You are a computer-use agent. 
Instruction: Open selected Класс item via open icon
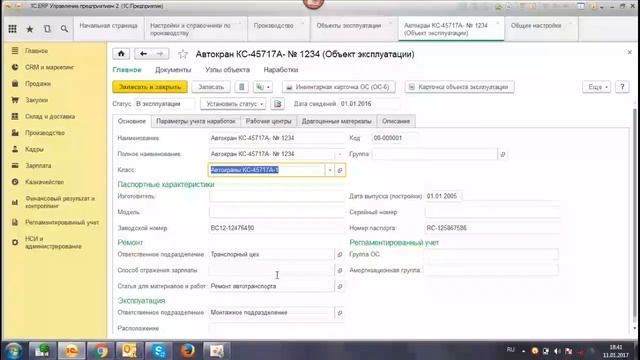click(x=340, y=170)
